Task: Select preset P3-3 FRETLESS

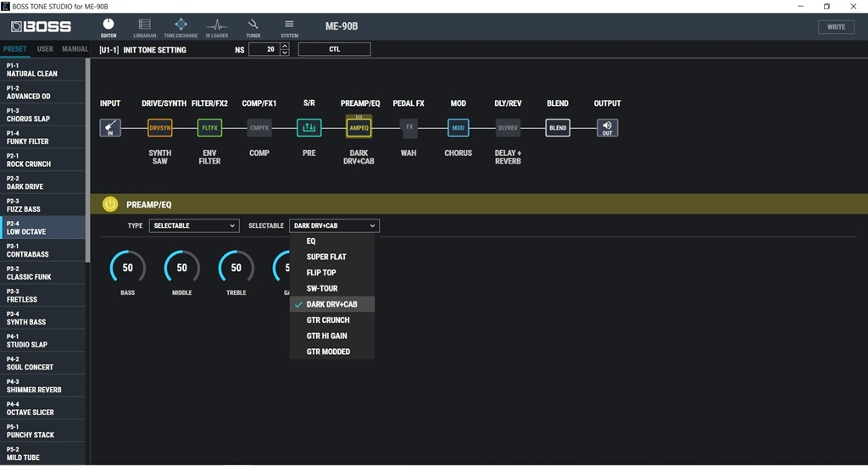Action: pyautogui.click(x=42, y=296)
